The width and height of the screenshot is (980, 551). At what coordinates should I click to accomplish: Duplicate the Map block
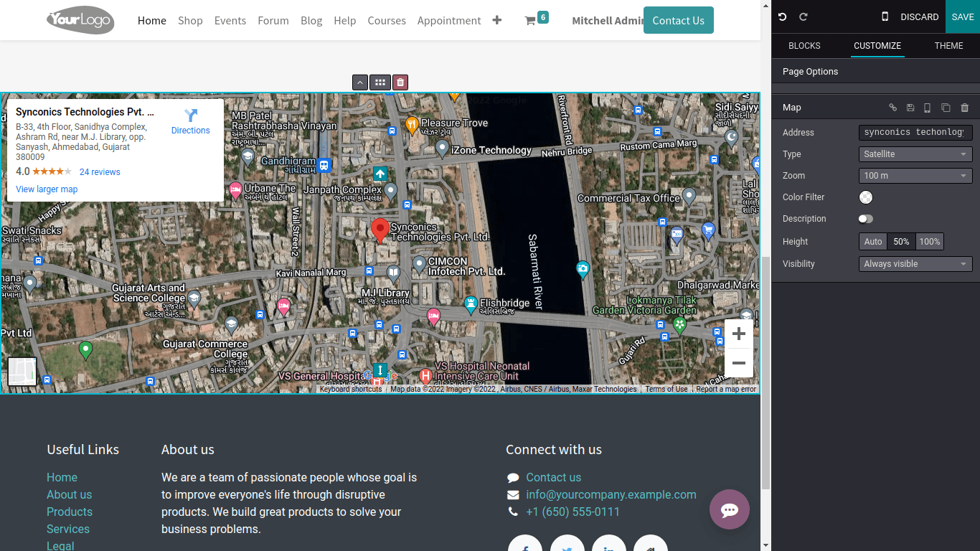(x=946, y=108)
